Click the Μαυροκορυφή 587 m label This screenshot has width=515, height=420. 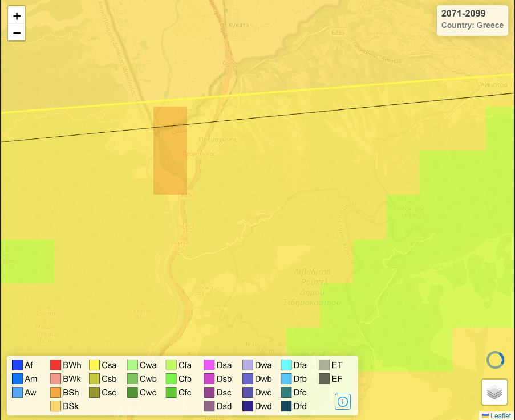(x=266, y=348)
